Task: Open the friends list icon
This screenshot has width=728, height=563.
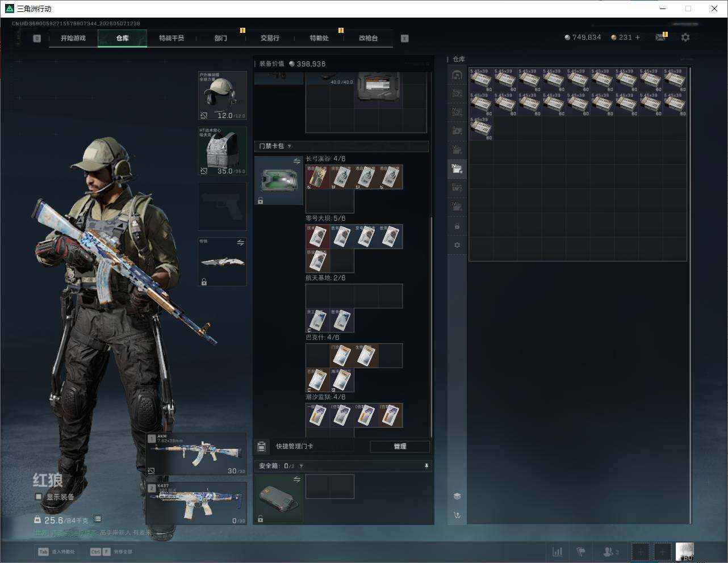Action: (x=610, y=552)
